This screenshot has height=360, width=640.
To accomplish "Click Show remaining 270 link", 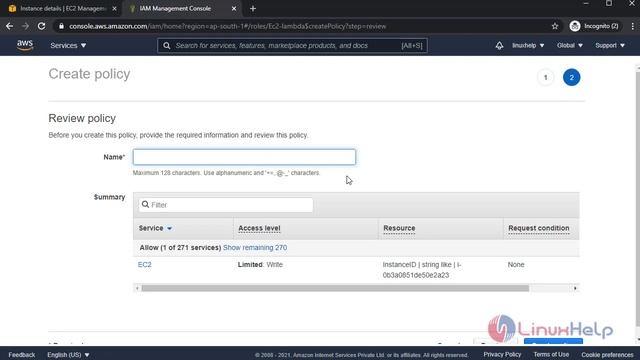I will click(255, 248).
